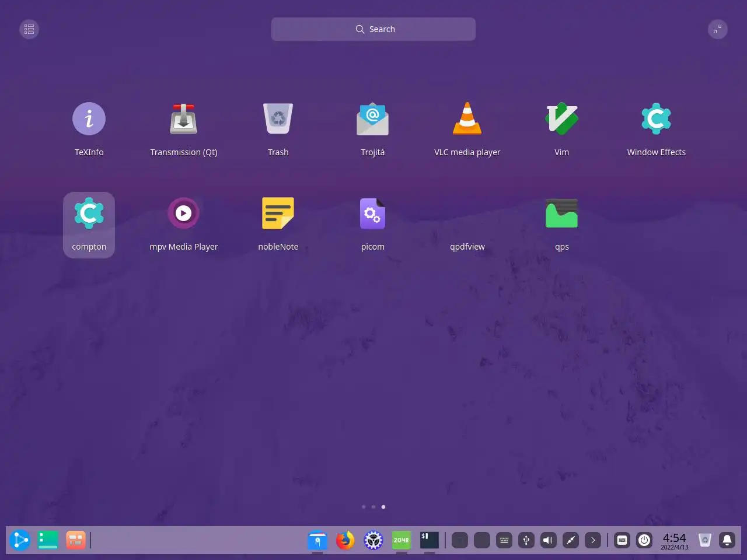Expand the tray with the chevron arrow
The image size is (747, 560).
click(593, 540)
